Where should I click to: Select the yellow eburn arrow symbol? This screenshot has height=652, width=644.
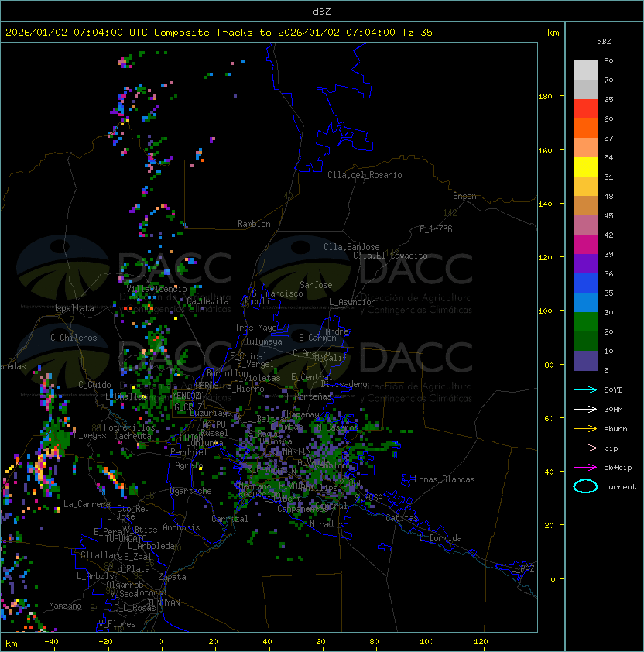(x=585, y=428)
